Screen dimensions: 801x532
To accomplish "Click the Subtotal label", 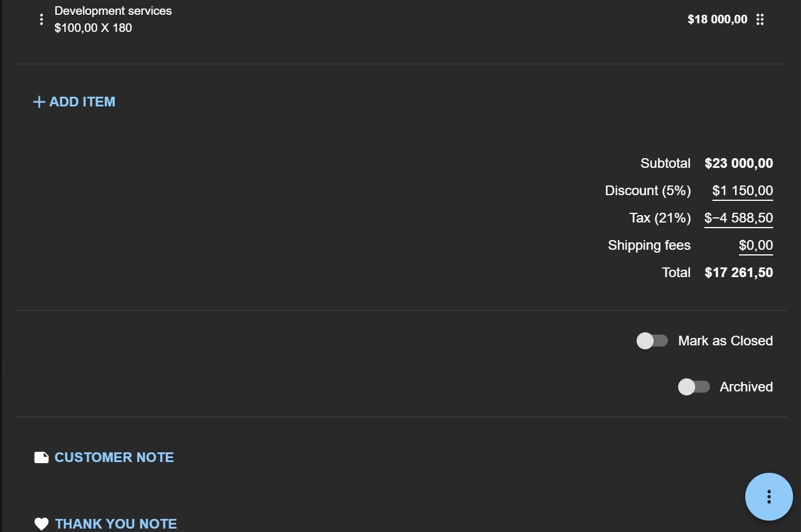I will coord(666,163).
